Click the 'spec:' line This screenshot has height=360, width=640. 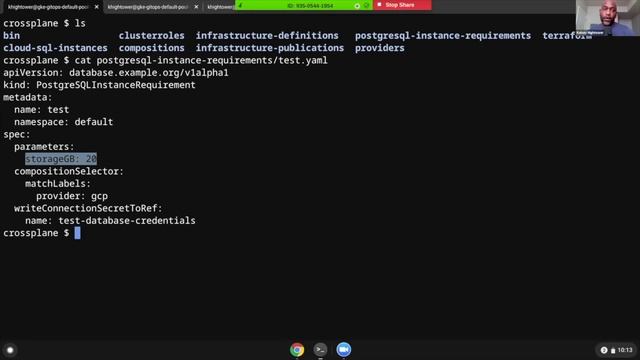pos(17,134)
